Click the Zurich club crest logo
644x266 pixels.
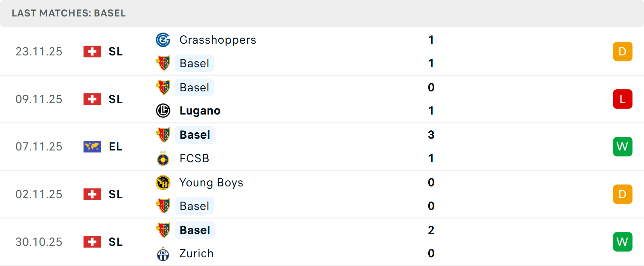163,254
